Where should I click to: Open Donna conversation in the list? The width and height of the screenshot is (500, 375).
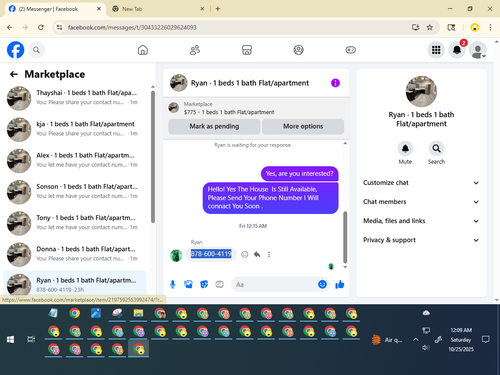[75, 254]
